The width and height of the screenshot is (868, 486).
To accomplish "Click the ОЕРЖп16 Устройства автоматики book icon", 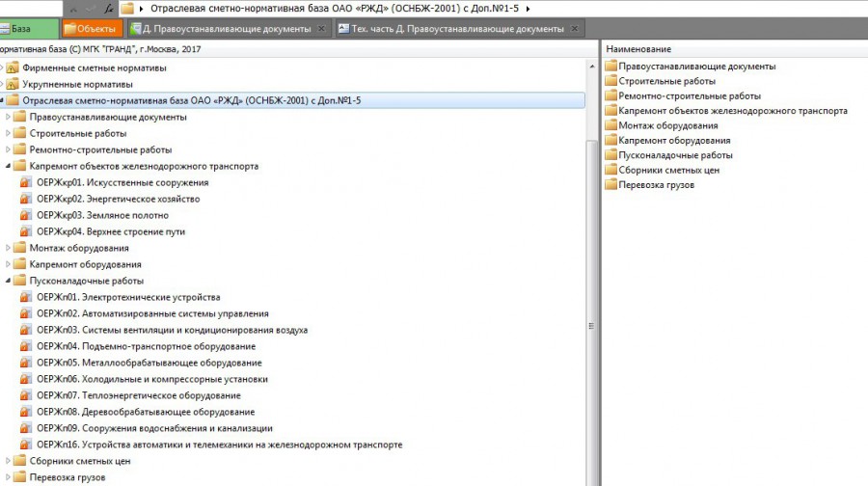I will [26, 444].
